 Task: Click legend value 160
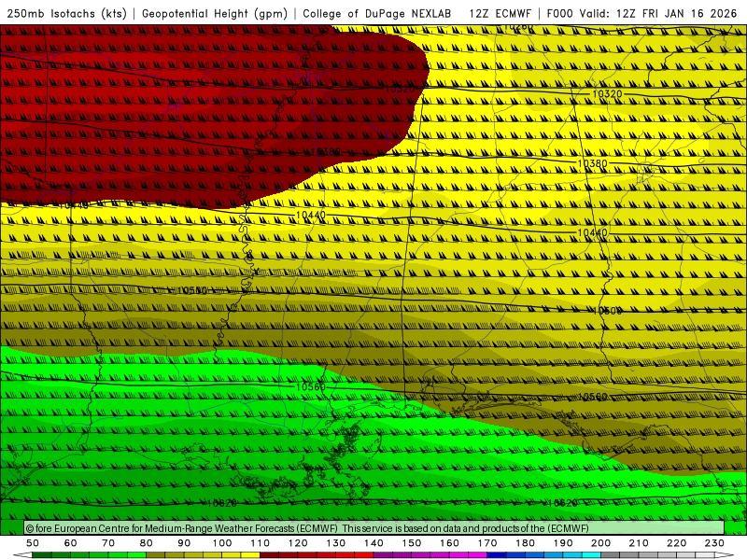tap(449, 543)
